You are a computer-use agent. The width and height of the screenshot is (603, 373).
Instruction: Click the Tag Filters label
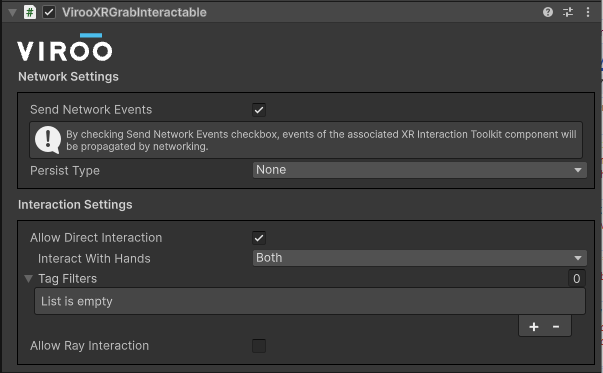click(68, 278)
